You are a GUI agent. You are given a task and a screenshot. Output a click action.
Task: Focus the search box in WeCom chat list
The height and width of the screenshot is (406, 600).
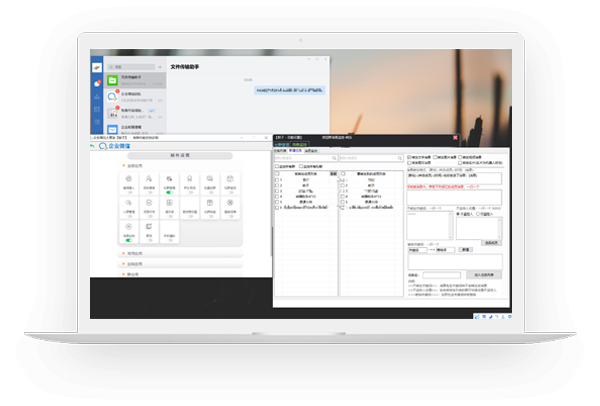131,67
